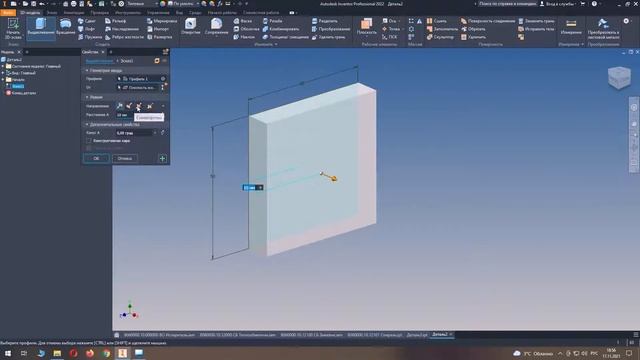Start a 2D sketch from the ribbon
The width and height of the screenshot is (640, 360).
coord(13,29)
